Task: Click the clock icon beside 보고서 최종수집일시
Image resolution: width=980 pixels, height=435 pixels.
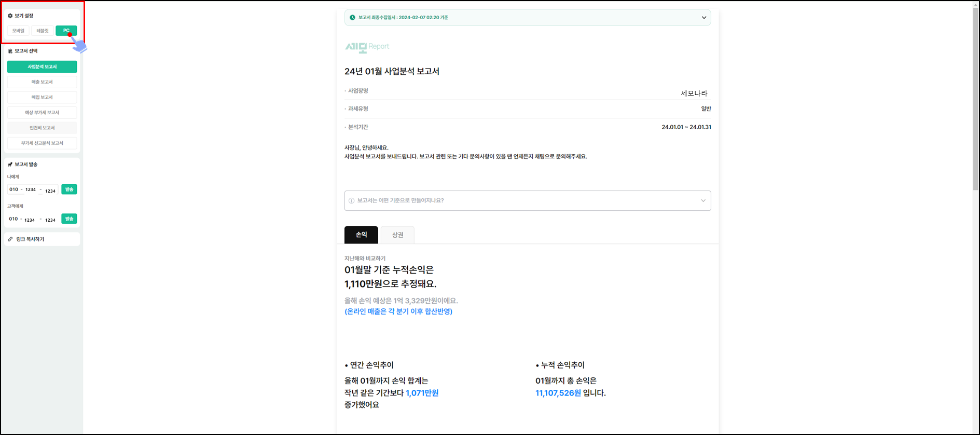Action: pyautogui.click(x=352, y=18)
